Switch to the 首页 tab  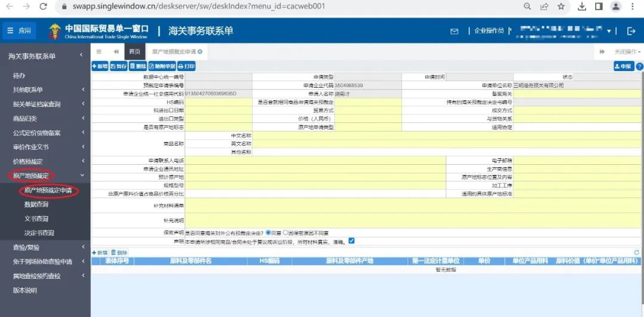(x=135, y=52)
